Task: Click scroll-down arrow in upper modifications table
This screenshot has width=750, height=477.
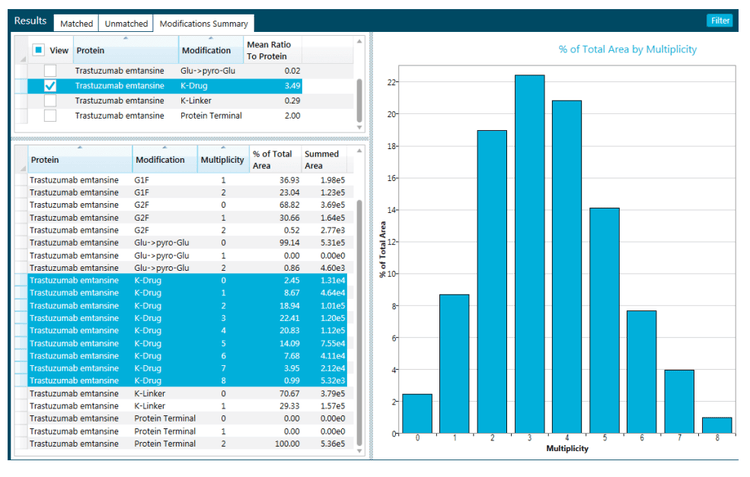Action: (x=359, y=129)
